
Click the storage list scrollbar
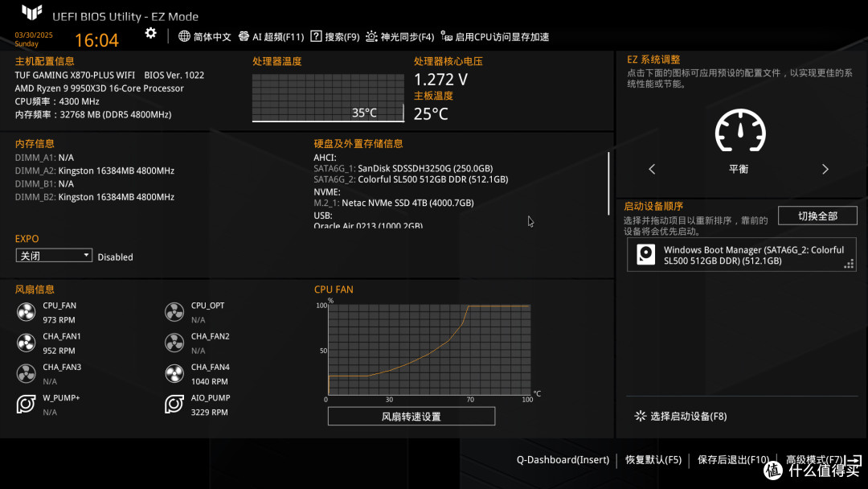(608, 183)
